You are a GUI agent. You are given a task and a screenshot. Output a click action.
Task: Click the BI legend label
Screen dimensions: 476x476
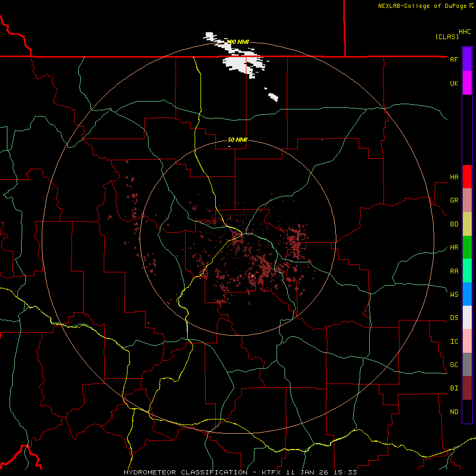[454, 388]
